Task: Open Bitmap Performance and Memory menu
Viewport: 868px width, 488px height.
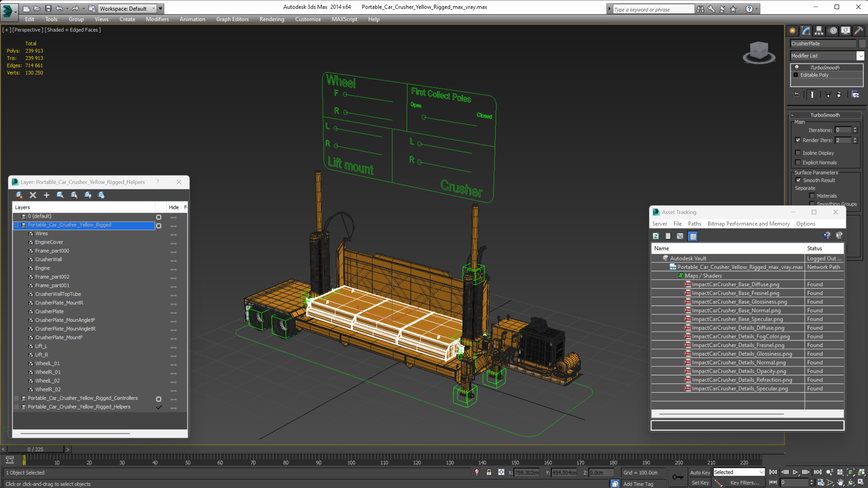Action: pos(748,223)
